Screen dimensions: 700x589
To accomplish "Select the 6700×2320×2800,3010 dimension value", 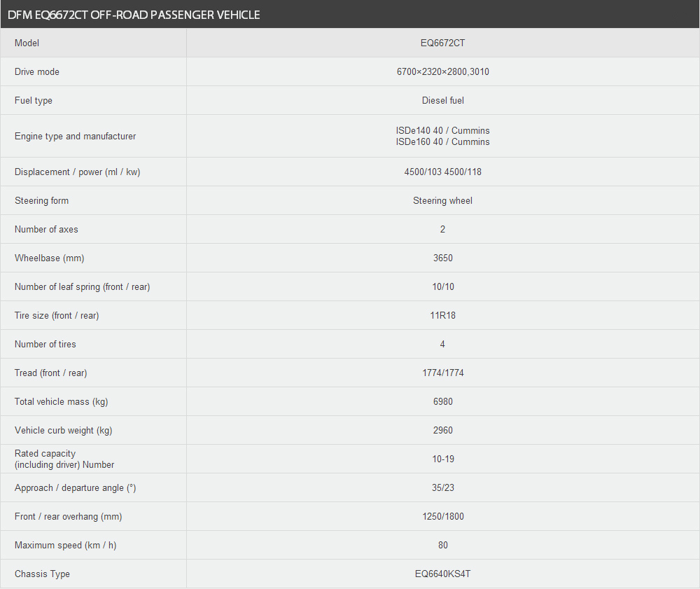I will click(442, 71).
